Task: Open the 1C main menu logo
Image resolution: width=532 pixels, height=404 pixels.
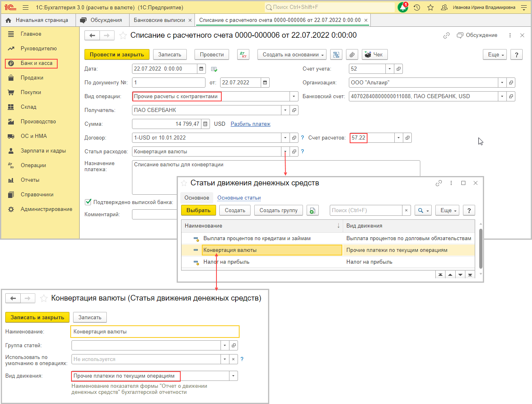Action: [10, 7]
